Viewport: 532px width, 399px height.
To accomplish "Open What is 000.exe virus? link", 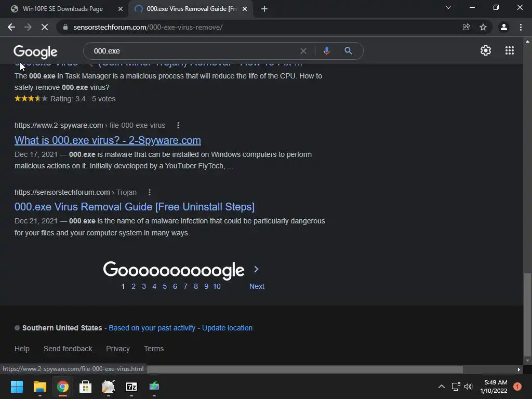I will click(x=108, y=140).
